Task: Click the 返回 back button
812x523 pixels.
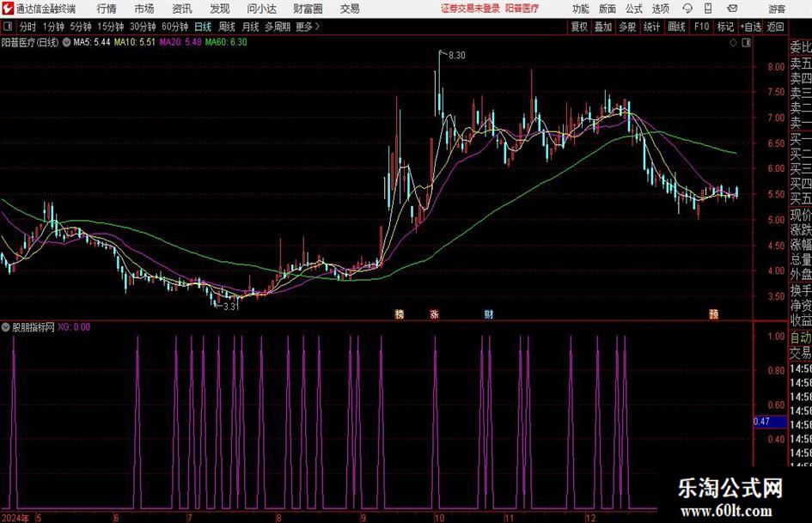Action: 775,27
